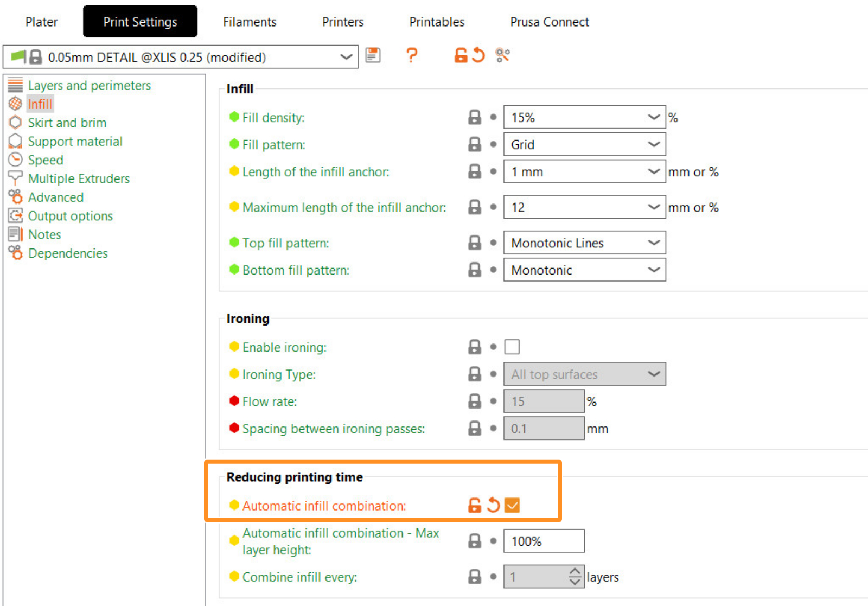Viewport: 868px width, 606px height.
Task: Uncheck Automatic infill combination checkbox
Action: point(512,505)
